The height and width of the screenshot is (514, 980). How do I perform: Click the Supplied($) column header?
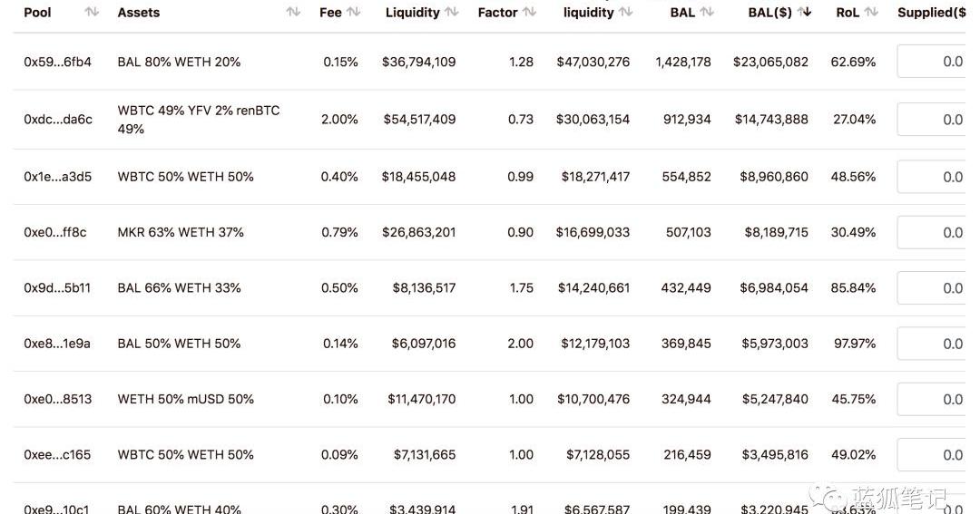click(931, 13)
